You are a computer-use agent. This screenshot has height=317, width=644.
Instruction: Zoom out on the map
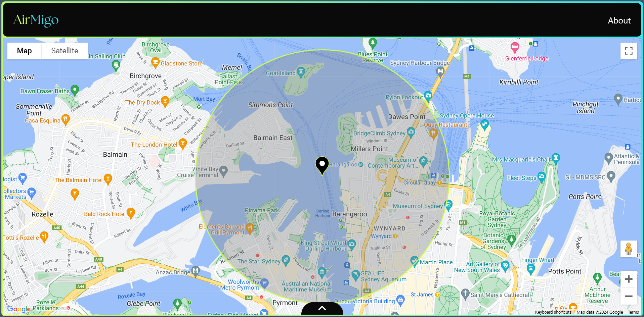point(629,296)
